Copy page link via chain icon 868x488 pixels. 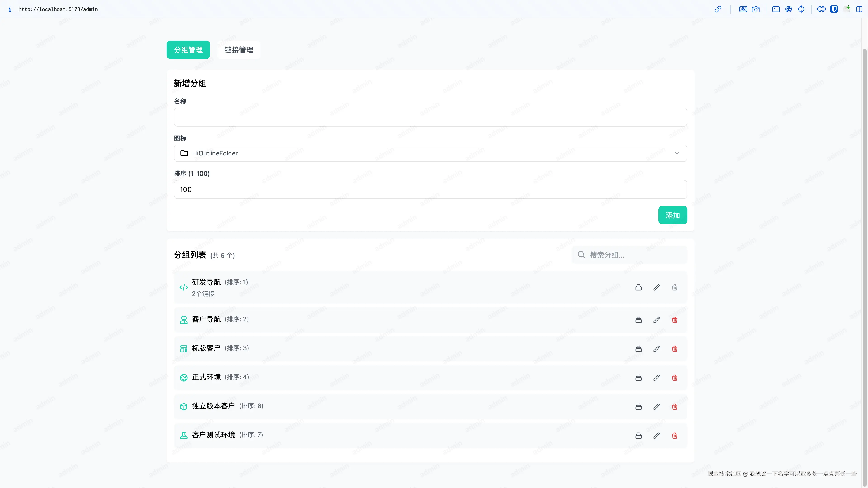pyautogui.click(x=718, y=9)
